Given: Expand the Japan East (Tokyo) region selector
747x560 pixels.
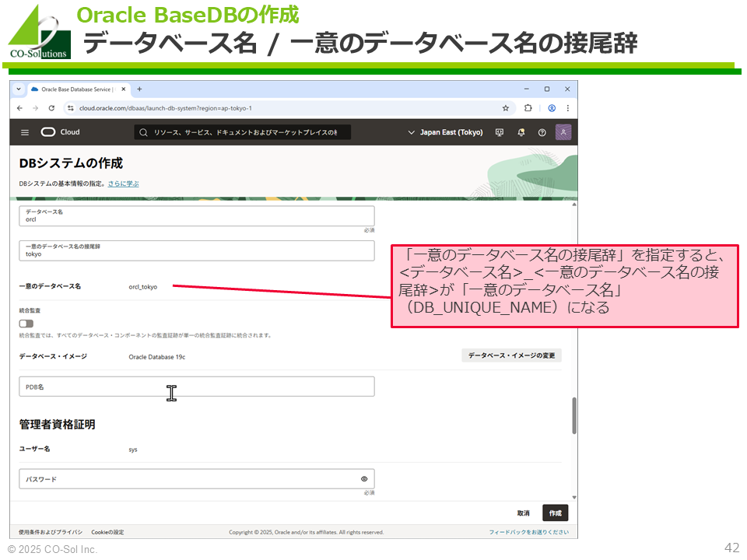Looking at the screenshot, I should pyautogui.click(x=445, y=132).
